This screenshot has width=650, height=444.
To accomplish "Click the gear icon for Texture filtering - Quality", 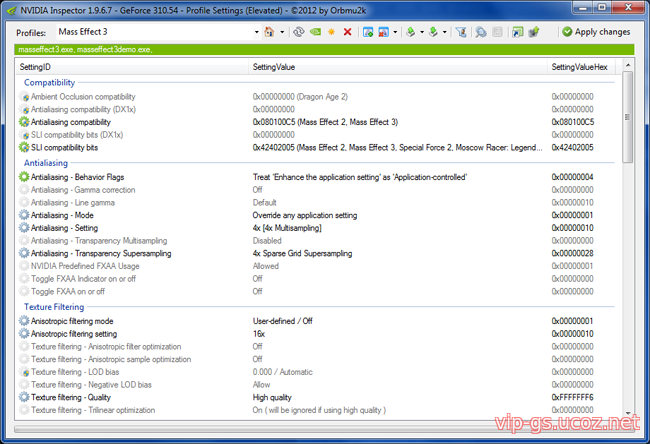I will click(x=24, y=397).
